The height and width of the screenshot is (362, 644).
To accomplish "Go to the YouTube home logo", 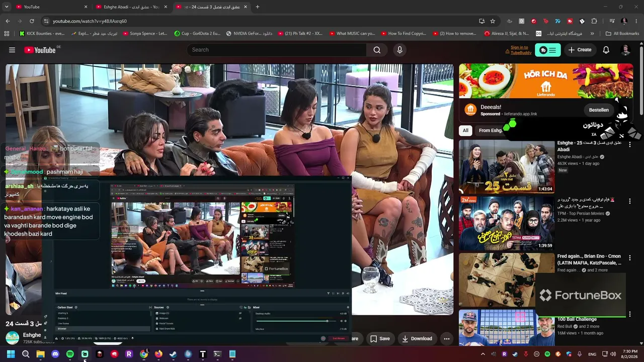I will (x=40, y=50).
